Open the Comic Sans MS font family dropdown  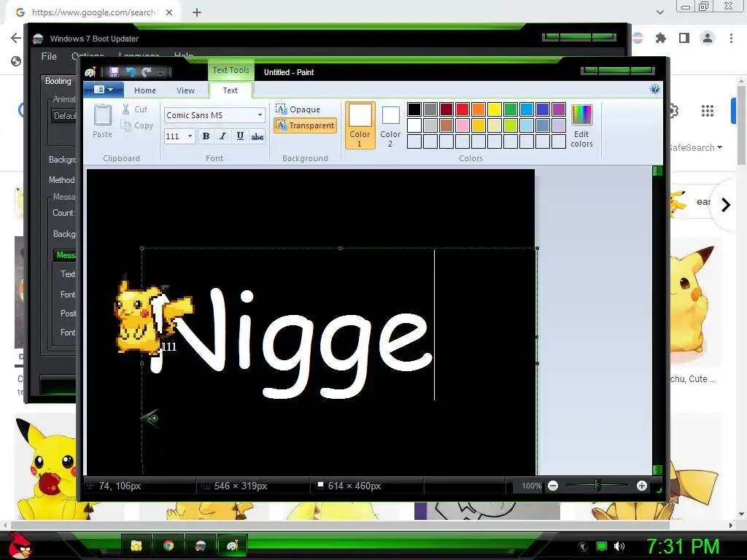click(260, 114)
